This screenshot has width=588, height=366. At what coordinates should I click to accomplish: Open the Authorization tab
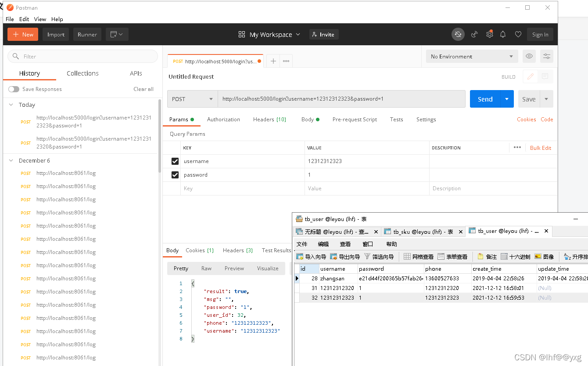point(223,120)
